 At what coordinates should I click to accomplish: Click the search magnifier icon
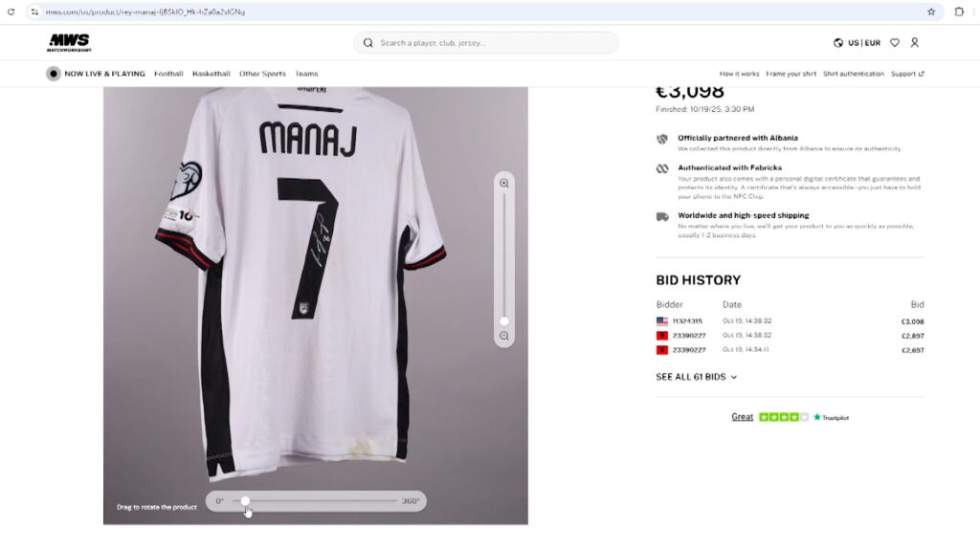point(368,43)
